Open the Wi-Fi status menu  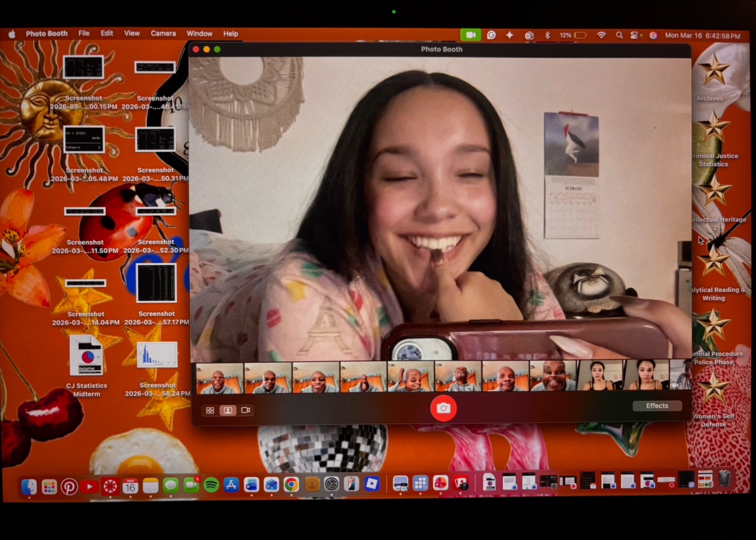[602, 35]
